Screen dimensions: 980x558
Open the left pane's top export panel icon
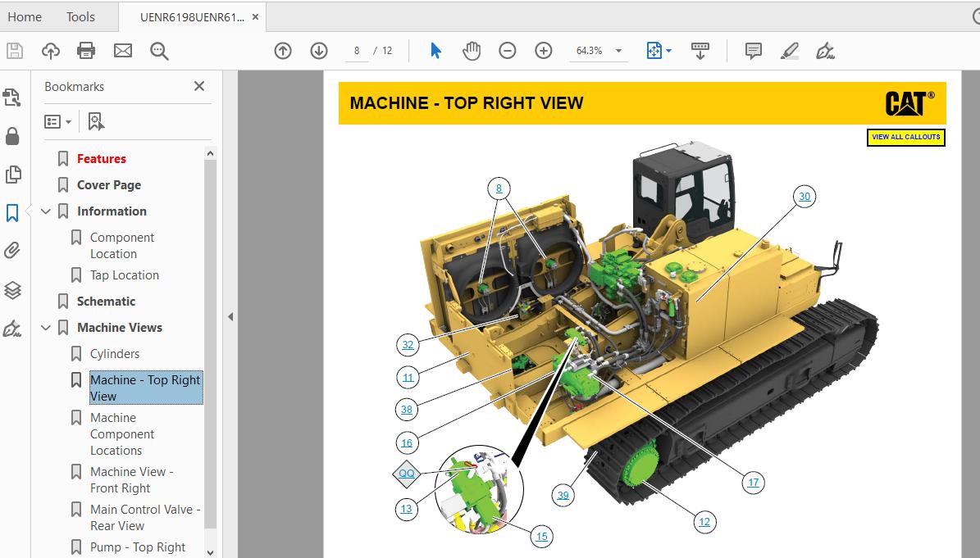click(11, 98)
